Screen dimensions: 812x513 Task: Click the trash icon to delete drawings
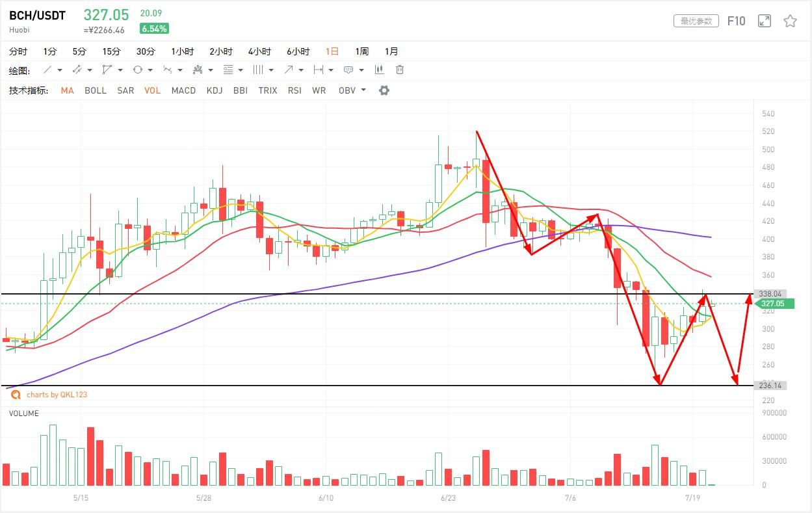click(400, 70)
